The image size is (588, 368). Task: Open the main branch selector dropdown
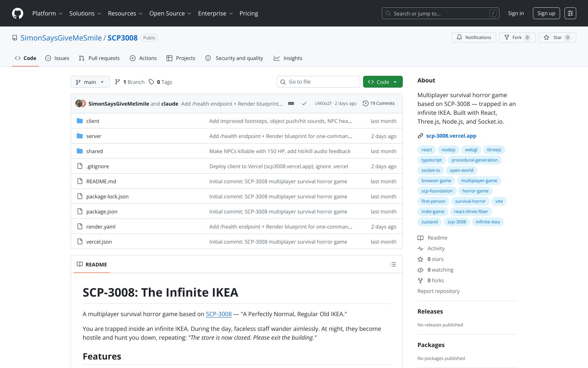[x=90, y=82]
